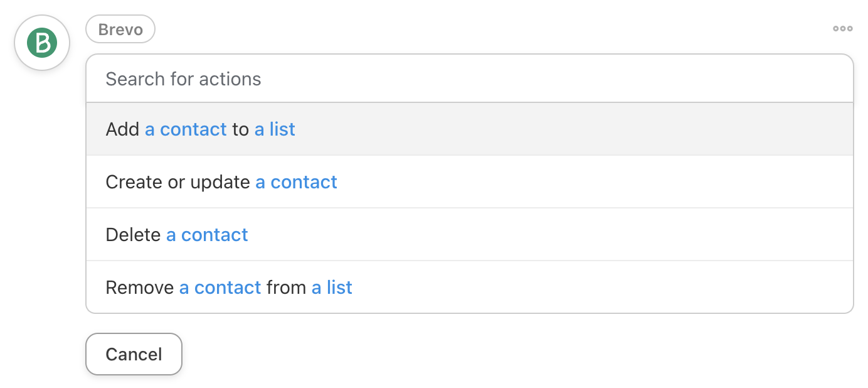Image resolution: width=868 pixels, height=388 pixels.
Task: Select Remove a contact from a list action
Action: [470, 288]
